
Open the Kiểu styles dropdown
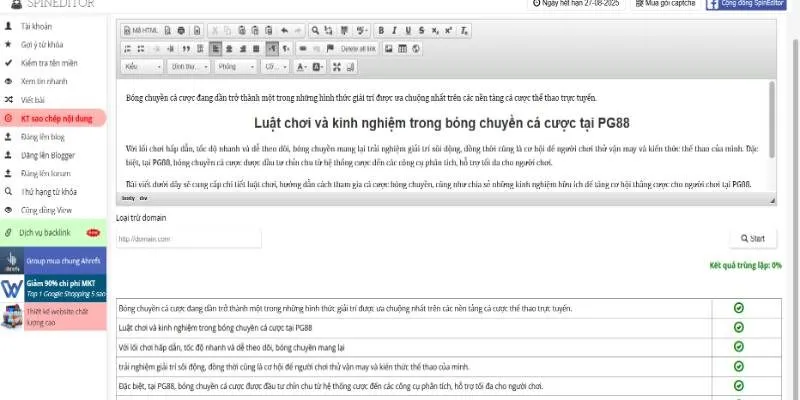click(142, 67)
